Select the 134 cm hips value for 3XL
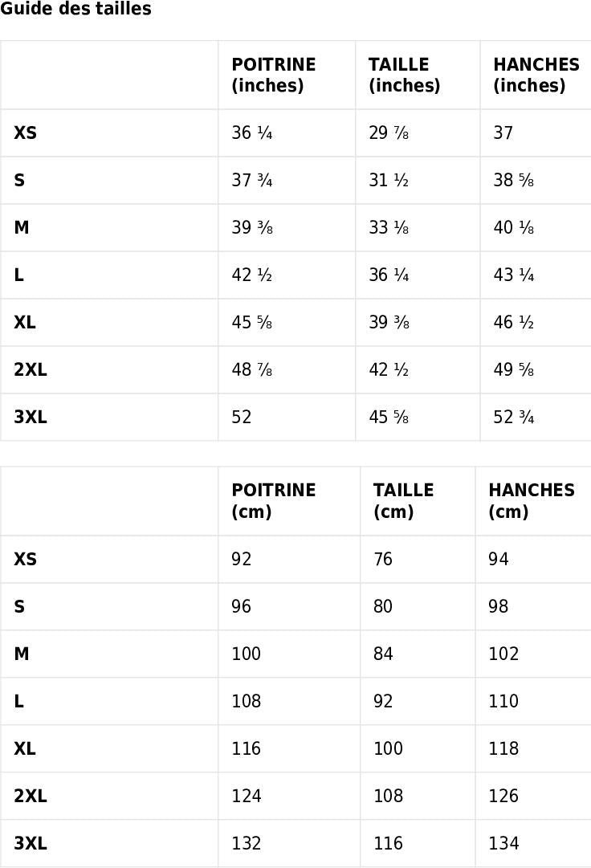The height and width of the screenshot is (868, 591). tap(503, 843)
